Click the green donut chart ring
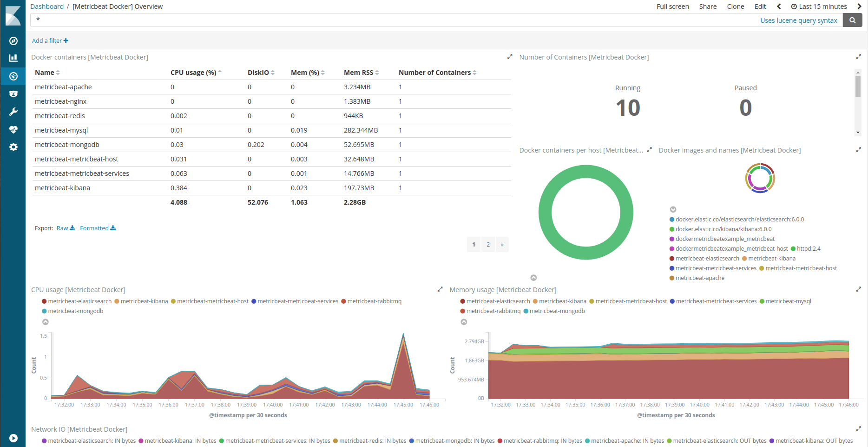 click(546, 213)
